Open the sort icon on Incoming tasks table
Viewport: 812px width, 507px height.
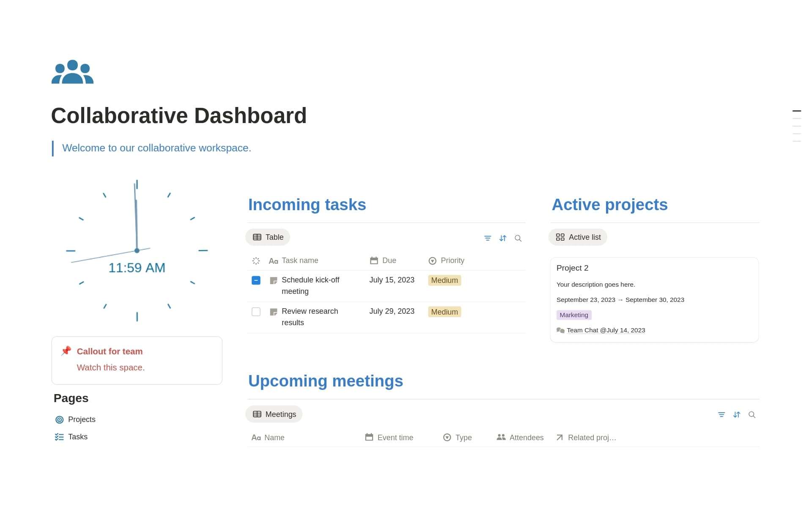[503, 238]
